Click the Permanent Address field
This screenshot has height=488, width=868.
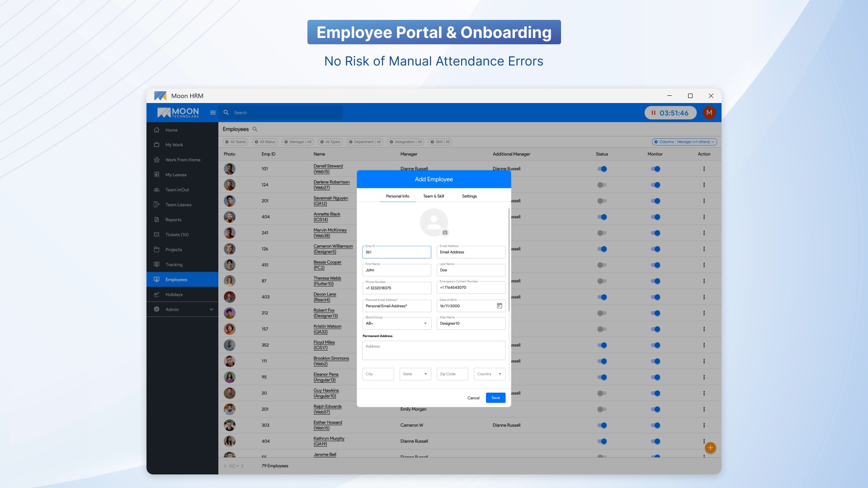434,350
